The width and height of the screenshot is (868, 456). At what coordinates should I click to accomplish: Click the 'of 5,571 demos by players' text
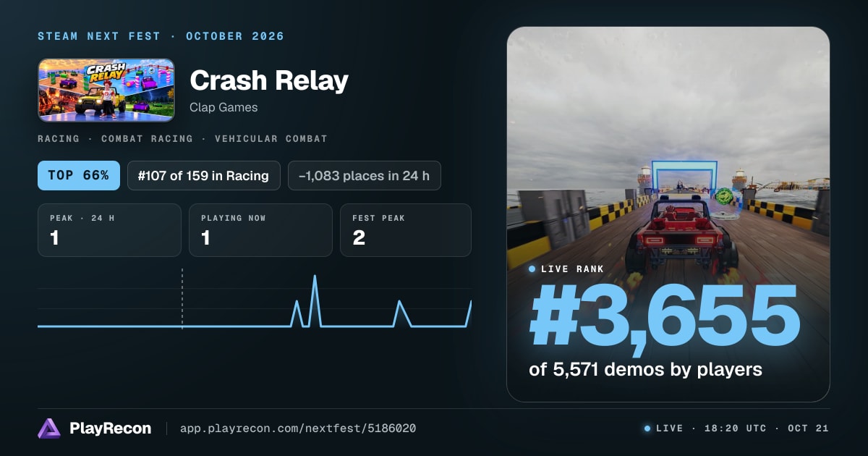coord(646,369)
